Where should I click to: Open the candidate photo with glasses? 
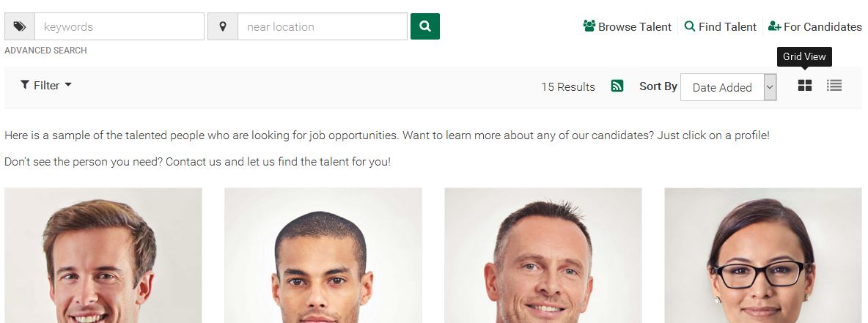click(x=763, y=256)
